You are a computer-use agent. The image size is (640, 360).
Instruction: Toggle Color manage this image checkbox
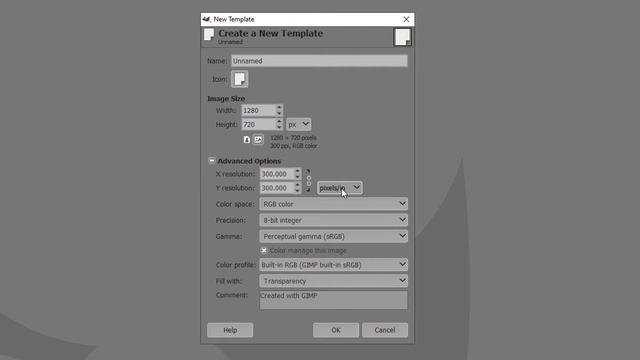(x=264, y=251)
